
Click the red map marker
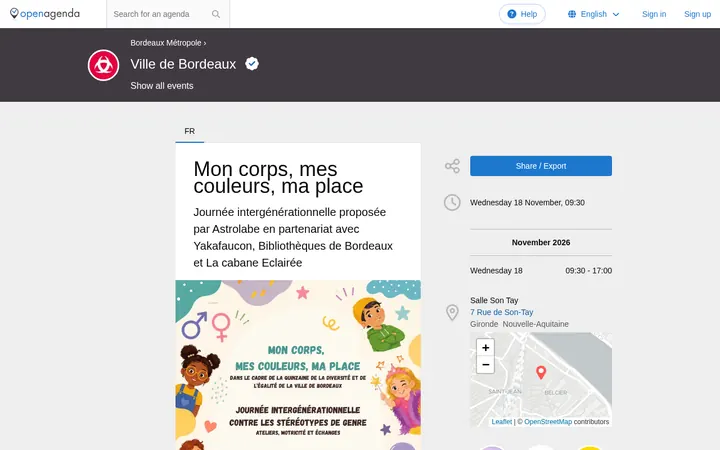(541, 372)
